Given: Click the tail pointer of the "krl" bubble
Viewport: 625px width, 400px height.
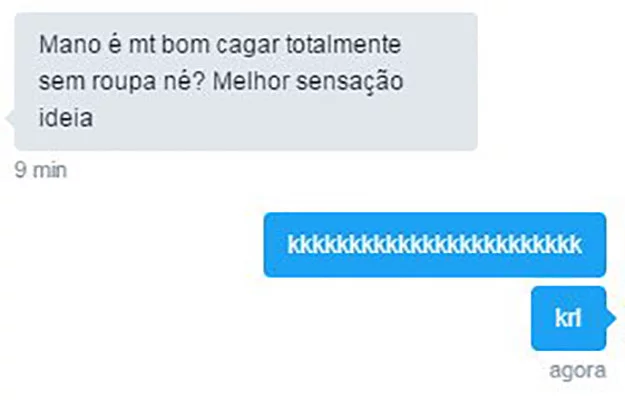Looking at the screenshot, I should click(611, 318).
